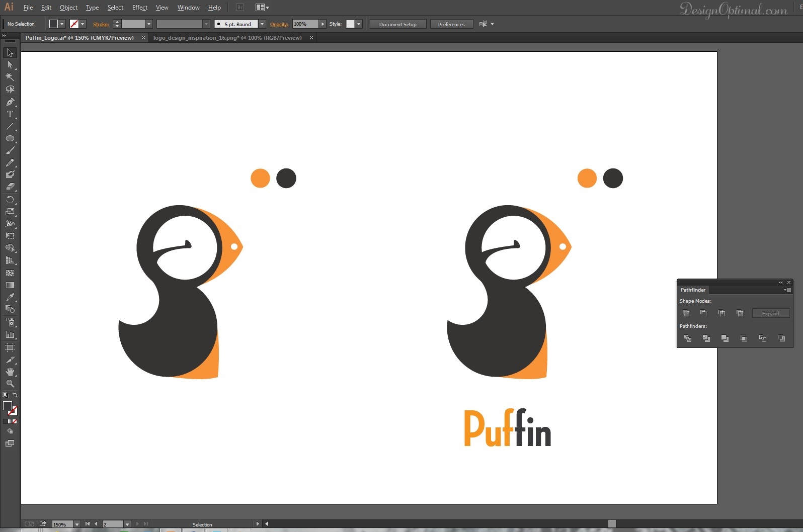Select the Type tool

(x=10, y=114)
